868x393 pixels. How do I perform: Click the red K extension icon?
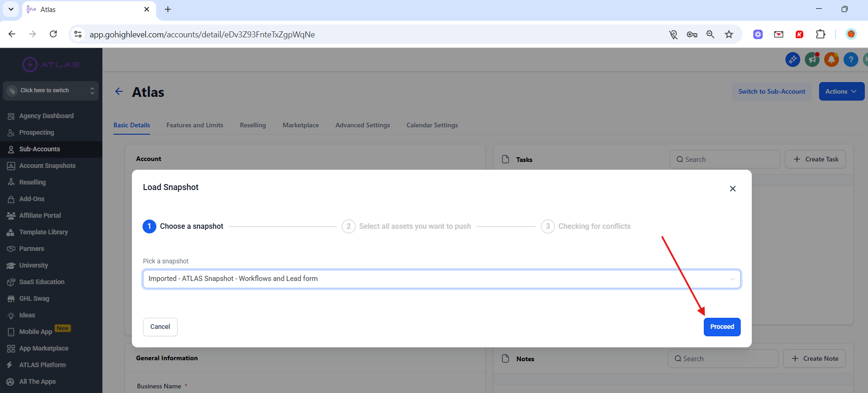pyautogui.click(x=800, y=34)
